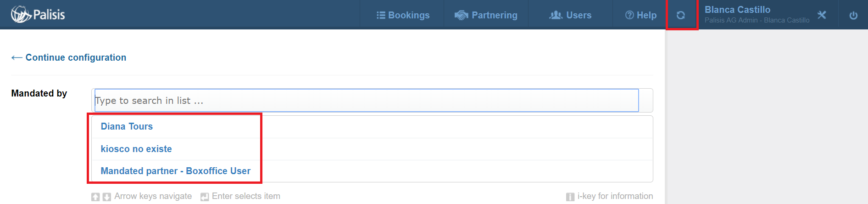
Task: Open the Partnering menu
Action: point(486,15)
